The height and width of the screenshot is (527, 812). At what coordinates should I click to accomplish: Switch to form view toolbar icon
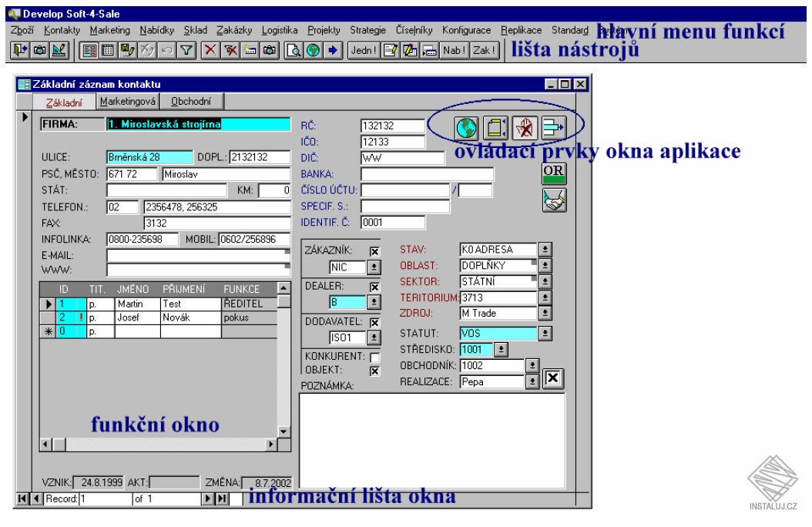(89, 50)
